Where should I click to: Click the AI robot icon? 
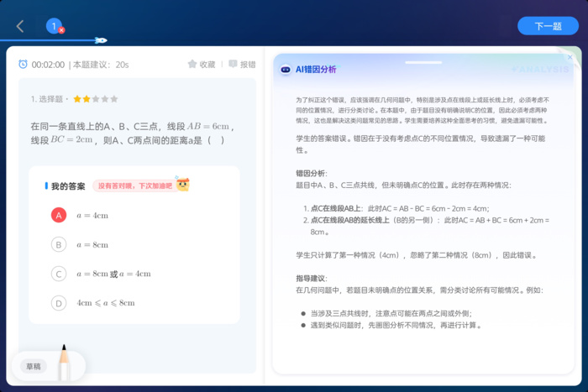(286, 70)
